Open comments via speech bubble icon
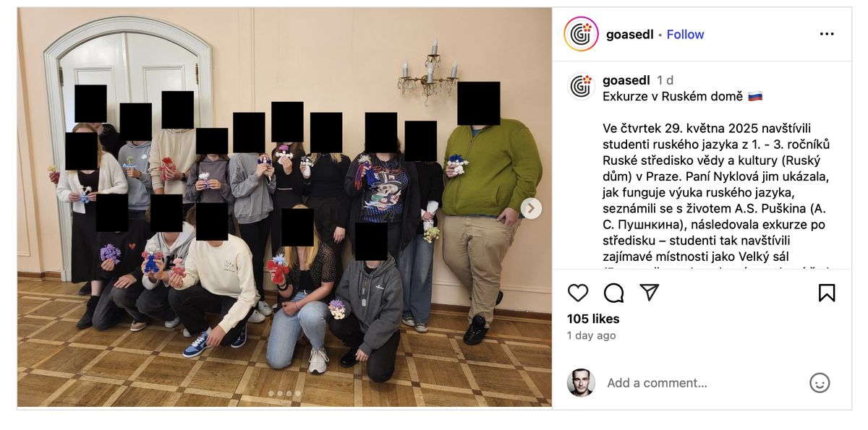This screenshot has width=868, height=430. click(x=613, y=293)
